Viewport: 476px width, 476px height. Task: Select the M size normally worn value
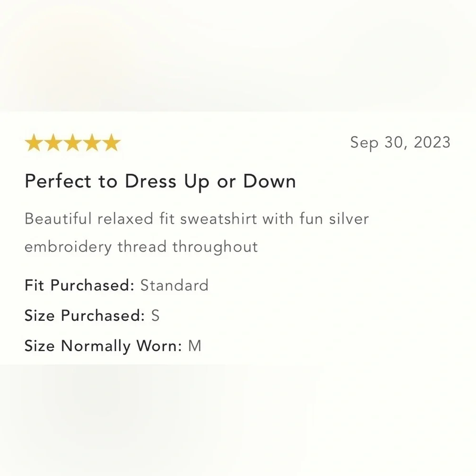pos(195,346)
